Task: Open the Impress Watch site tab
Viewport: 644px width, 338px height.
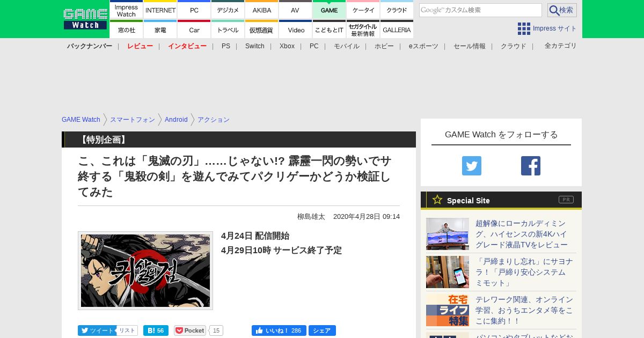Action: [x=126, y=10]
